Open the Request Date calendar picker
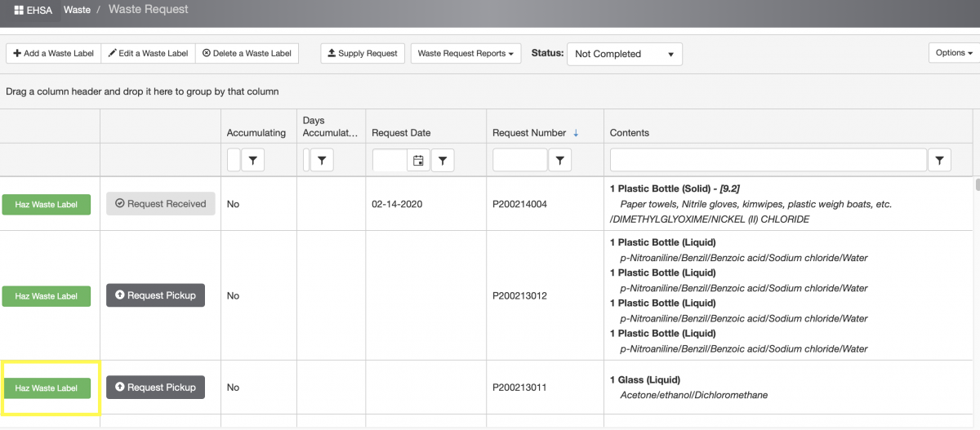 418,161
